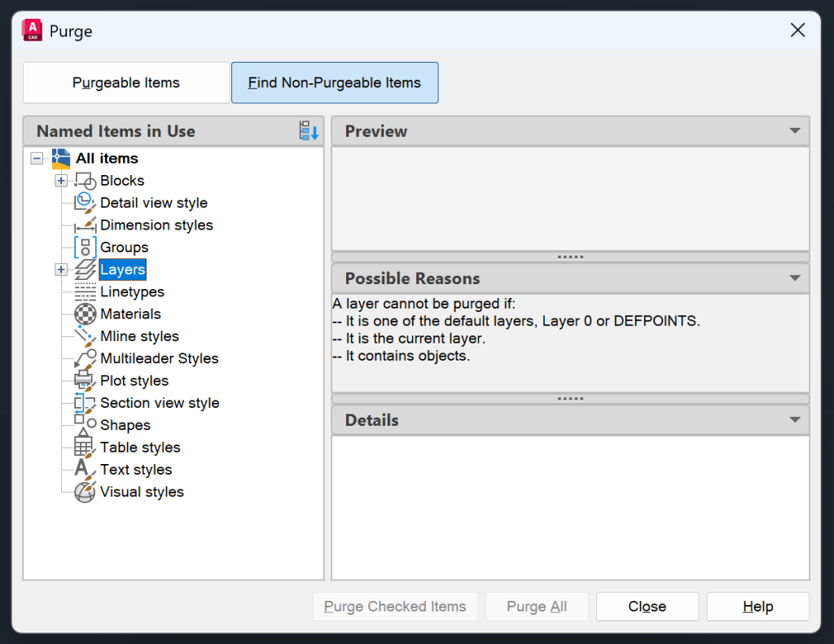Image resolution: width=834 pixels, height=644 pixels.
Task: Expand the Blocks tree node
Action: click(x=61, y=180)
